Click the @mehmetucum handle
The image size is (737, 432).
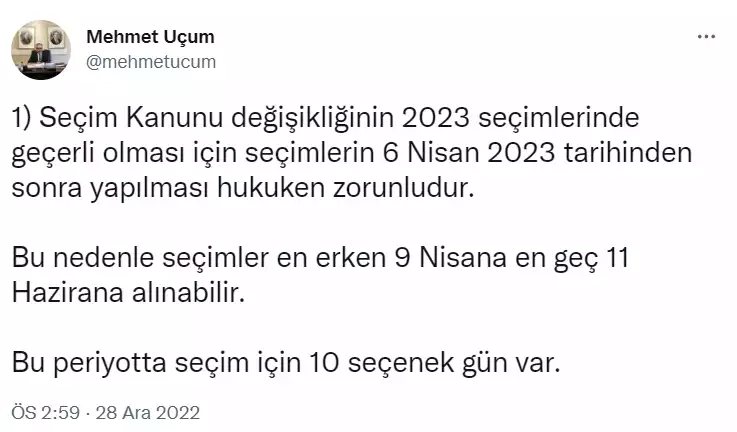[151, 62]
